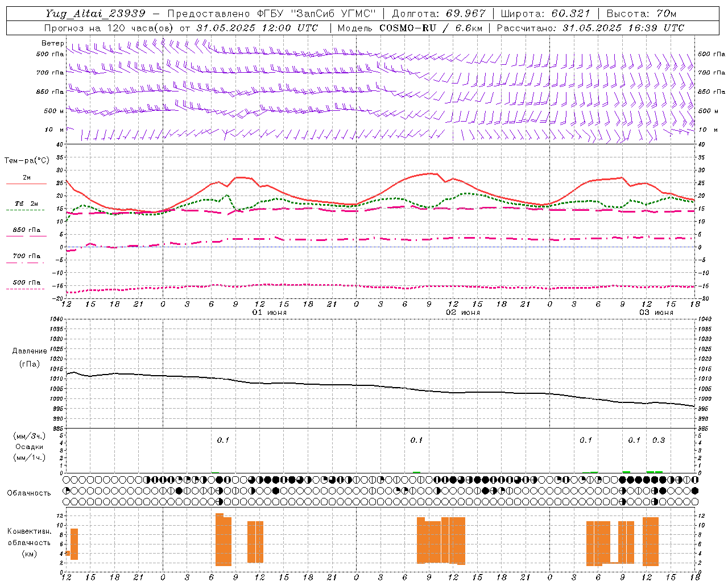
Task: Select the Осадки precipitation label
Action: coord(30,447)
